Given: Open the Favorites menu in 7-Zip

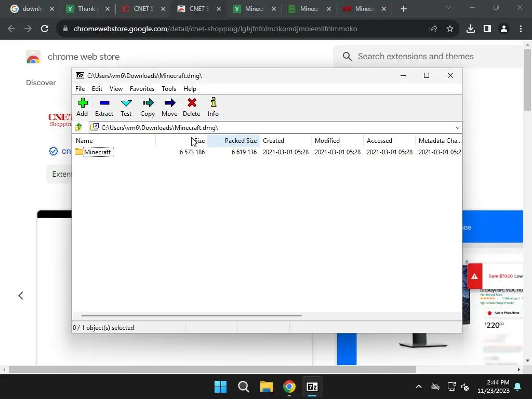Looking at the screenshot, I should 142,88.
